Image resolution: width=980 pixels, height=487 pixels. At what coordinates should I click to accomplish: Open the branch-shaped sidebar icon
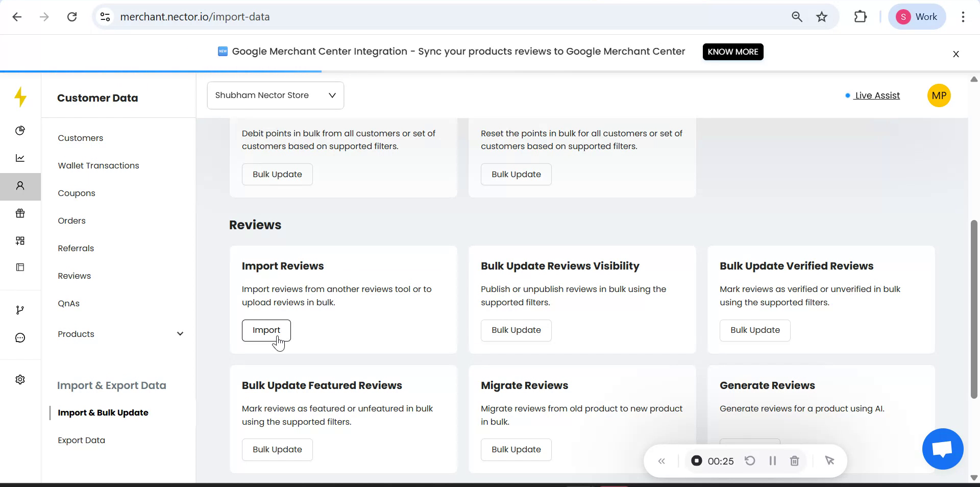[20, 310]
